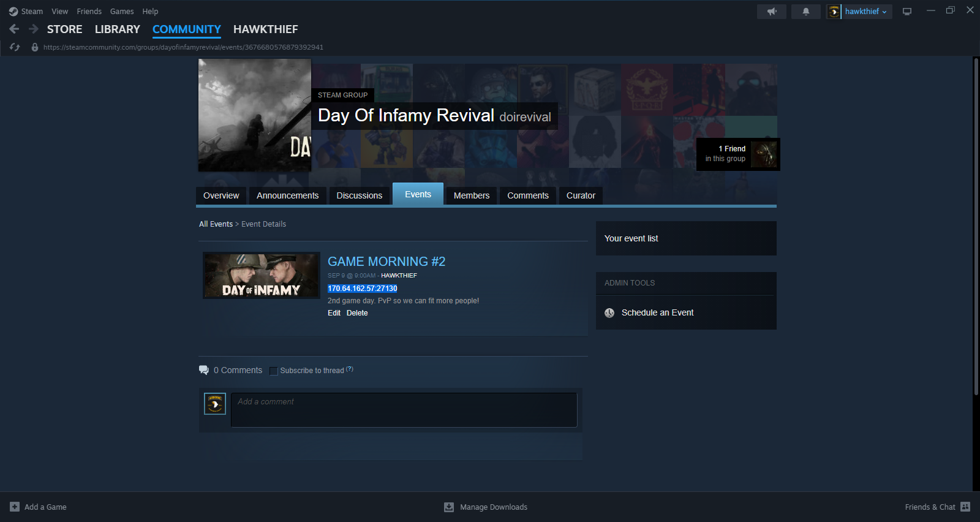Click the Manage Downloads icon

449,507
